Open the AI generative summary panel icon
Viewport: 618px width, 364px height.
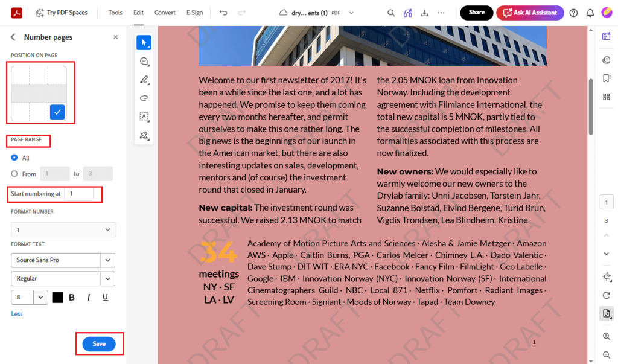[x=606, y=36]
